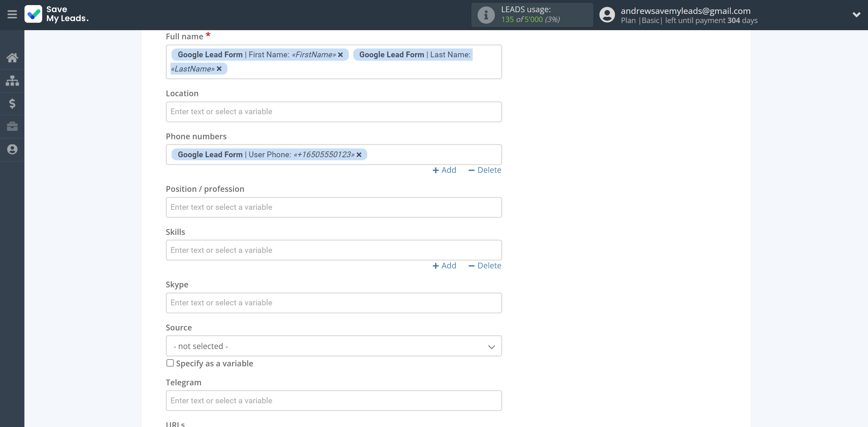Click the Telegram input field
This screenshot has width=868, height=427.
click(334, 401)
